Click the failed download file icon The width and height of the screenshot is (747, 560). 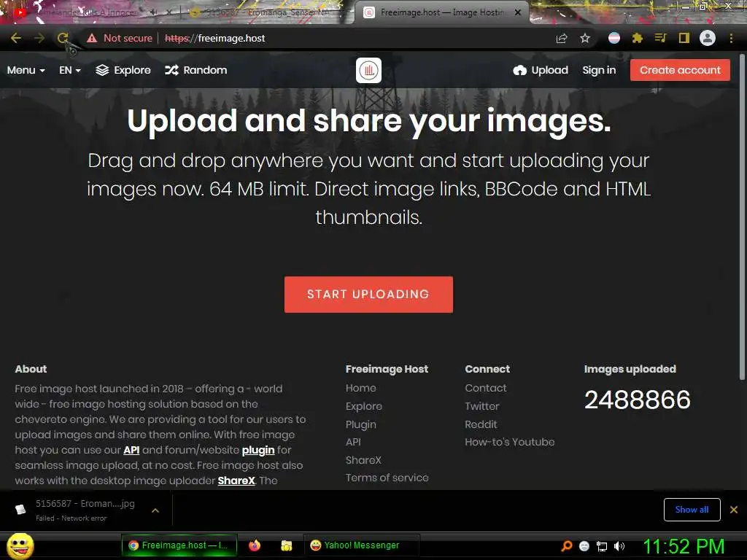click(x=20, y=510)
